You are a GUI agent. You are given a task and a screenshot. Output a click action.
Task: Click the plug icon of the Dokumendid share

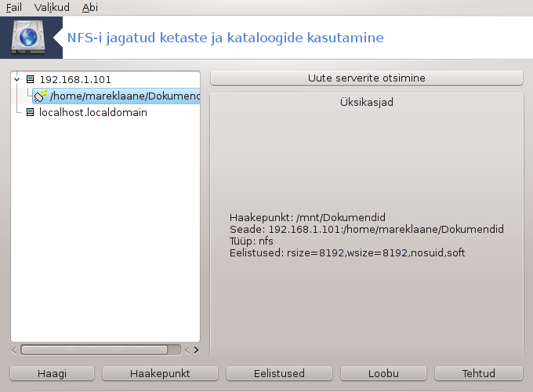click(40, 96)
